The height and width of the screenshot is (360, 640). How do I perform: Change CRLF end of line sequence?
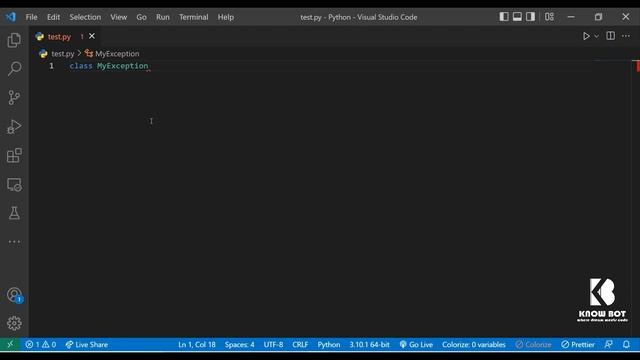300,344
